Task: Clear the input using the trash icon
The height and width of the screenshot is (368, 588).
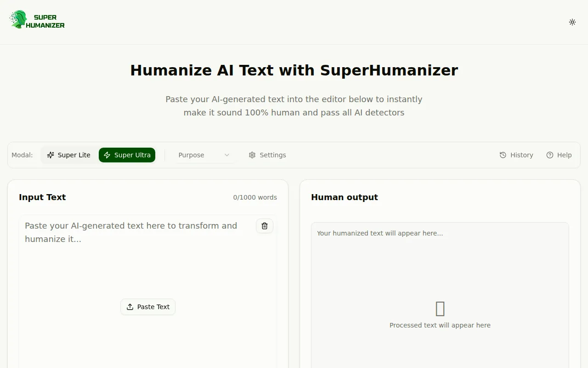Action: pos(264,226)
